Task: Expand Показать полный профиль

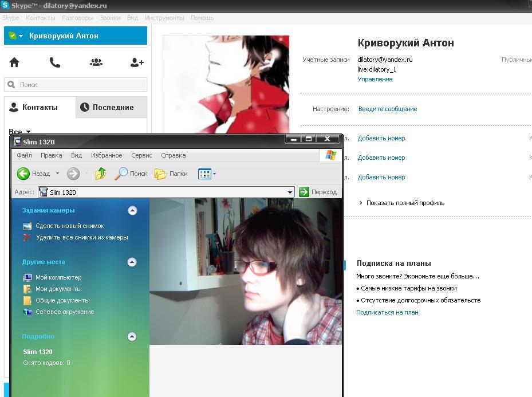Action: pos(401,203)
